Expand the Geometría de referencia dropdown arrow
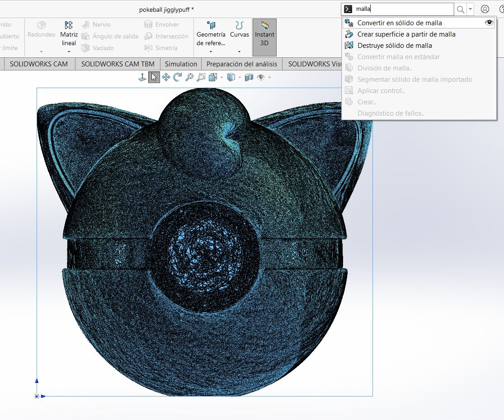 [x=211, y=51]
